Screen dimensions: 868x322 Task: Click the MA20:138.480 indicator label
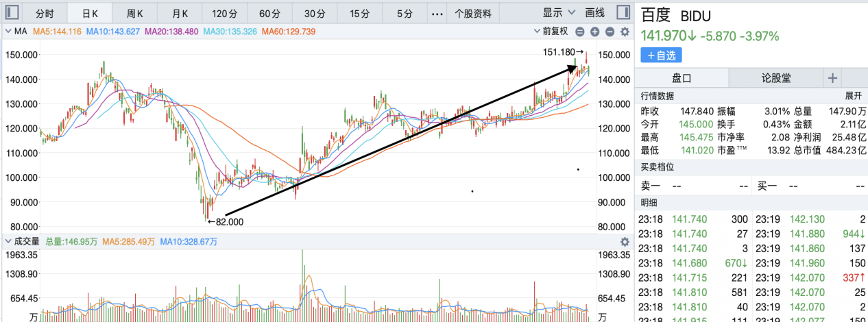tap(171, 32)
